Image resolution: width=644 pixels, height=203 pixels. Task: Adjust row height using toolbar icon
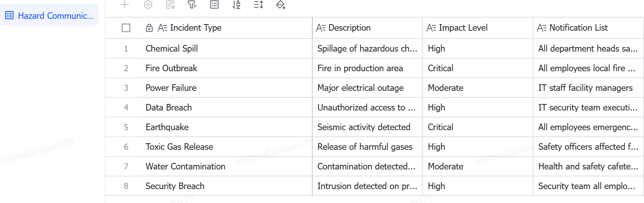click(x=259, y=5)
